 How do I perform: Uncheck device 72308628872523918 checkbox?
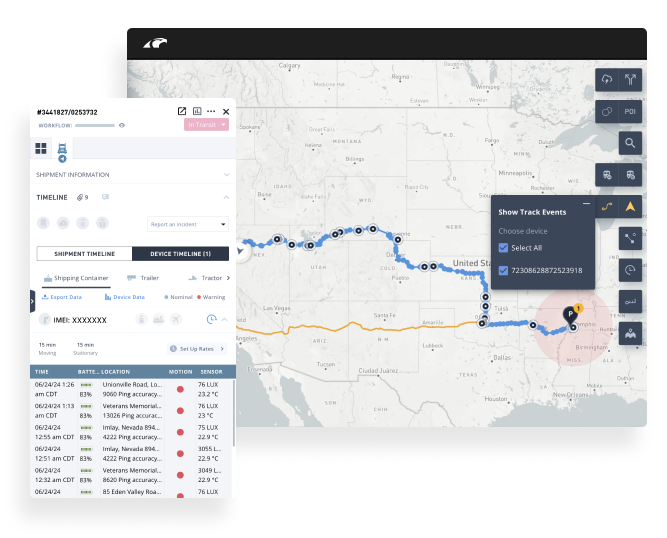coord(503,270)
